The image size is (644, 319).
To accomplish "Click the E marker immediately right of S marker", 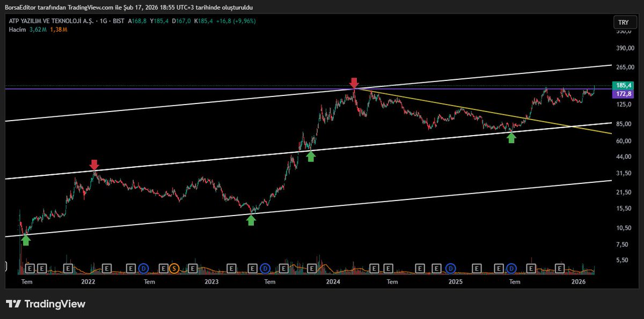I will [193, 268].
